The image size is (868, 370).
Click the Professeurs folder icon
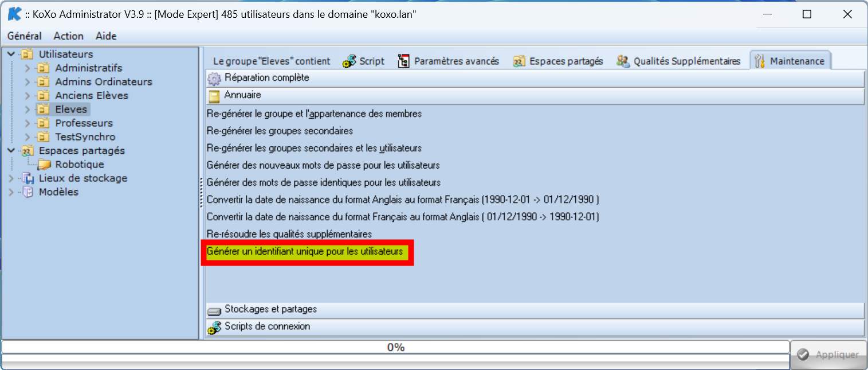[x=44, y=123]
